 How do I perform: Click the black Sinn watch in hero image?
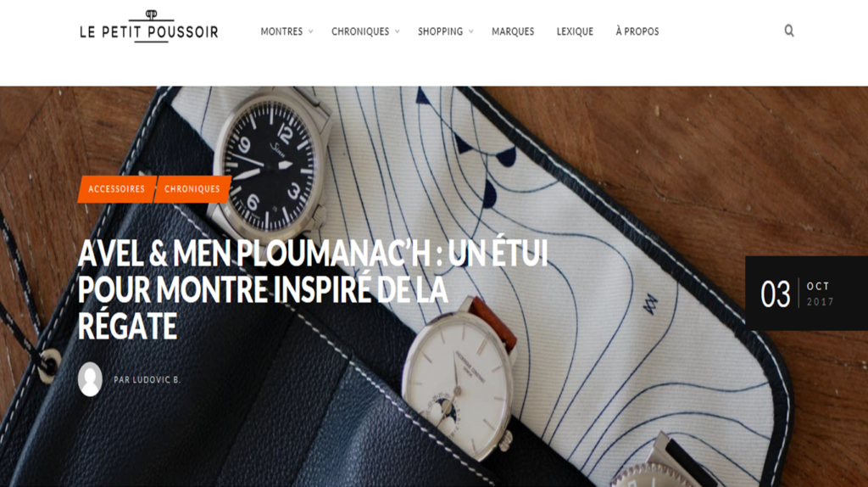(x=270, y=165)
